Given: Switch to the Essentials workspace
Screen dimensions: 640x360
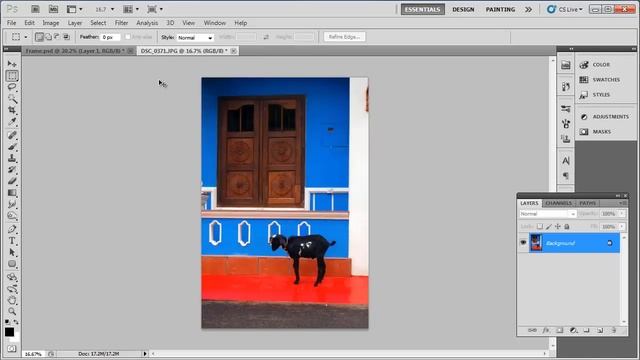Looking at the screenshot, I should click(422, 9).
